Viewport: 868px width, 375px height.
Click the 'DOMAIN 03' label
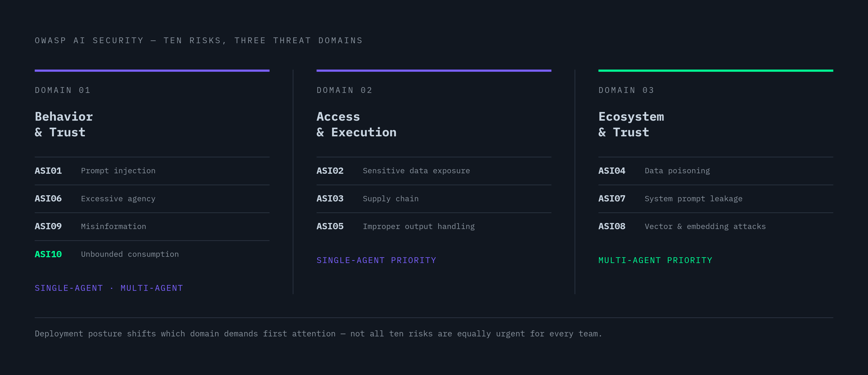(626, 90)
